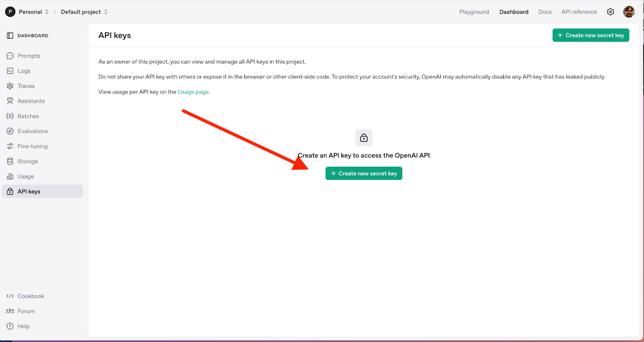Select Assistants in the sidebar menu

click(x=42, y=101)
